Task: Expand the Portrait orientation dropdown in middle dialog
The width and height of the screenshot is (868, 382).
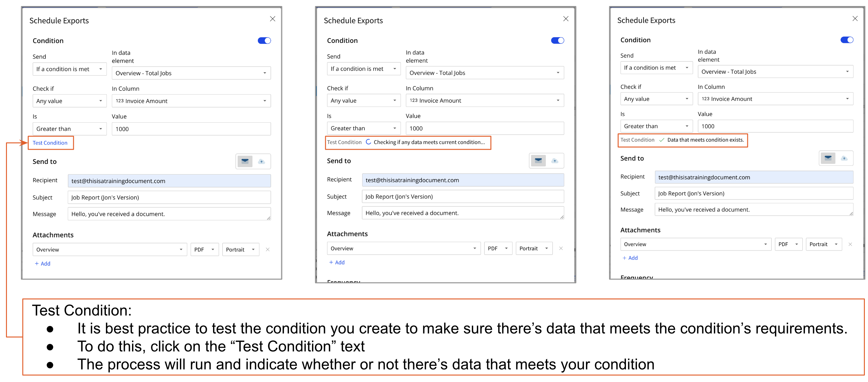Action: point(534,248)
